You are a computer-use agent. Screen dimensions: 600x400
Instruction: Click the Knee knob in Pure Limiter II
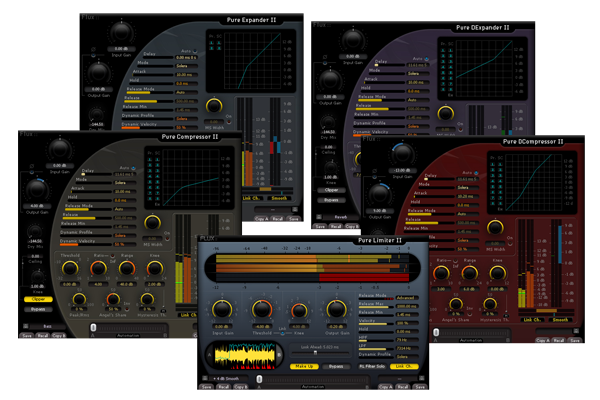(299, 311)
